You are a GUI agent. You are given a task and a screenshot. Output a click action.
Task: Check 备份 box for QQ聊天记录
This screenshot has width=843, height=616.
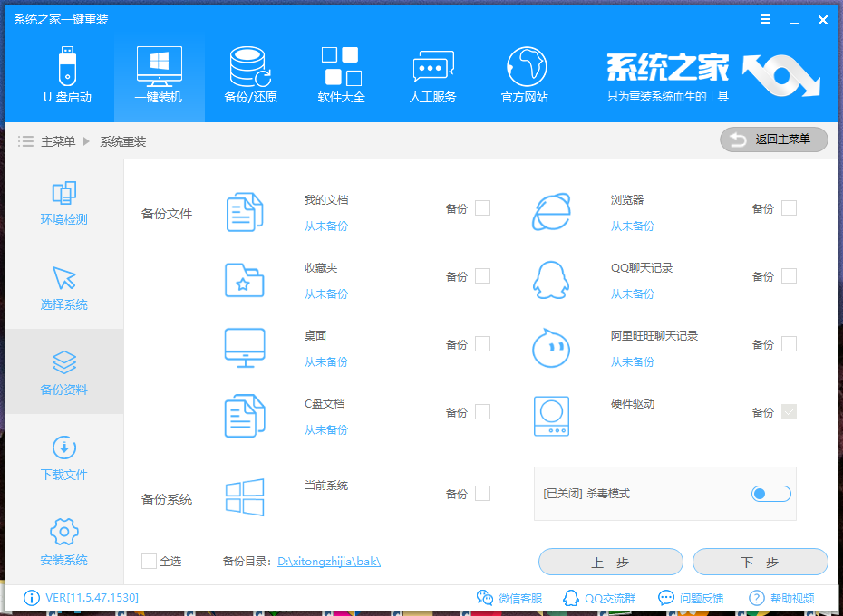789,275
